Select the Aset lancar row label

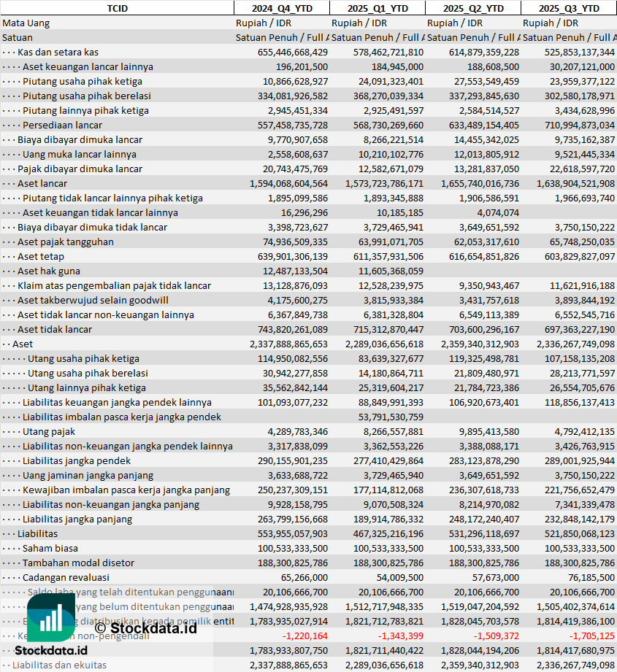click(42, 183)
